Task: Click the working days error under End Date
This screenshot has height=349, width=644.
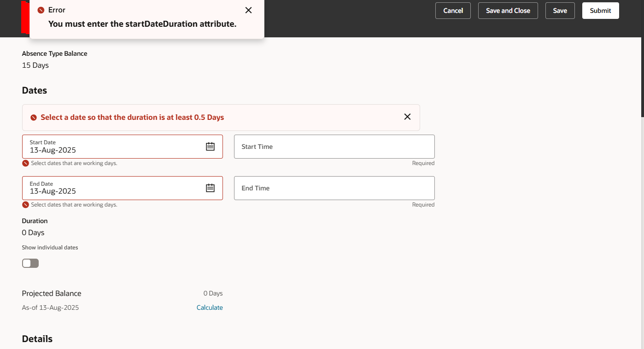Action: tap(74, 205)
